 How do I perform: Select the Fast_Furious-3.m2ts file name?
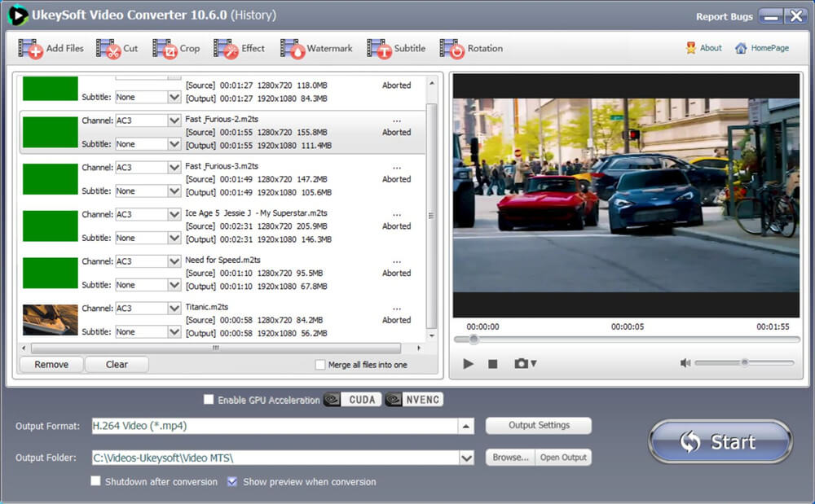222,166
